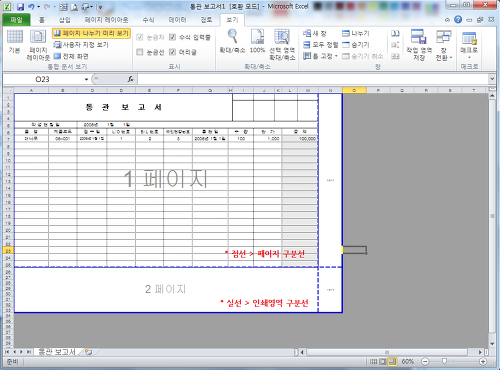Click zoom out minus button
The image size is (500, 370).
tap(425, 361)
